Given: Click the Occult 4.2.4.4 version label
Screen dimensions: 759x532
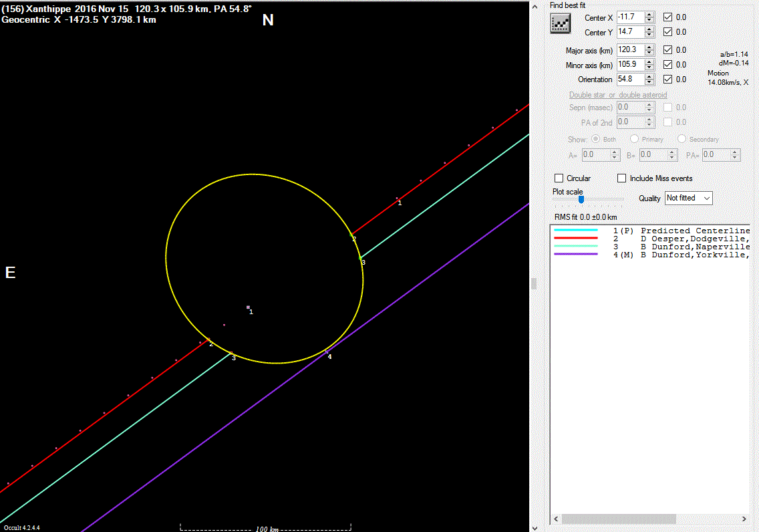Looking at the screenshot, I should pyautogui.click(x=22, y=527).
